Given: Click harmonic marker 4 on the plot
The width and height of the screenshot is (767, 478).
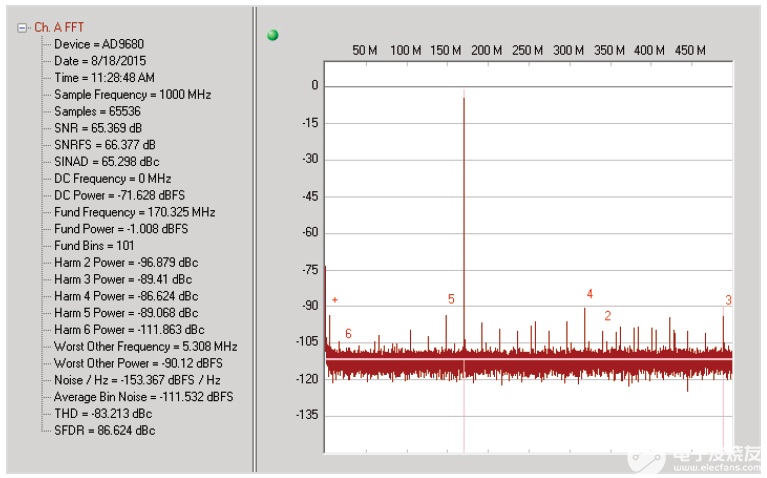Looking at the screenshot, I should 590,294.
